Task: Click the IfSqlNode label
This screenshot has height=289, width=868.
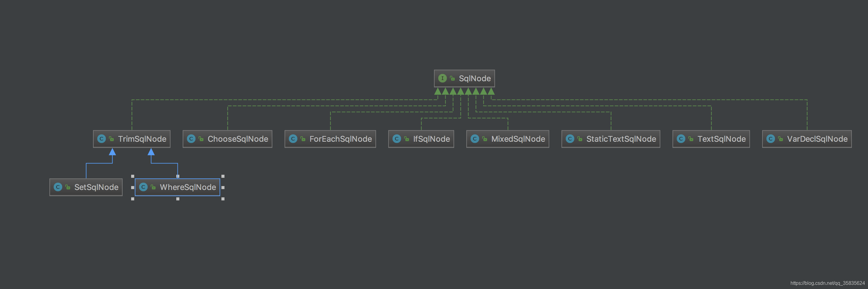Action: (431, 139)
